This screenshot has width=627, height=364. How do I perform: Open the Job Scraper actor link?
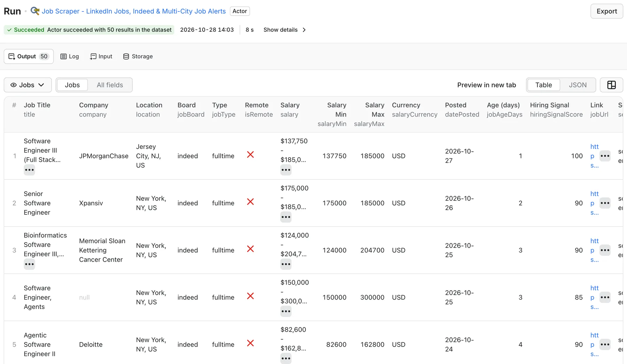tap(134, 11)
